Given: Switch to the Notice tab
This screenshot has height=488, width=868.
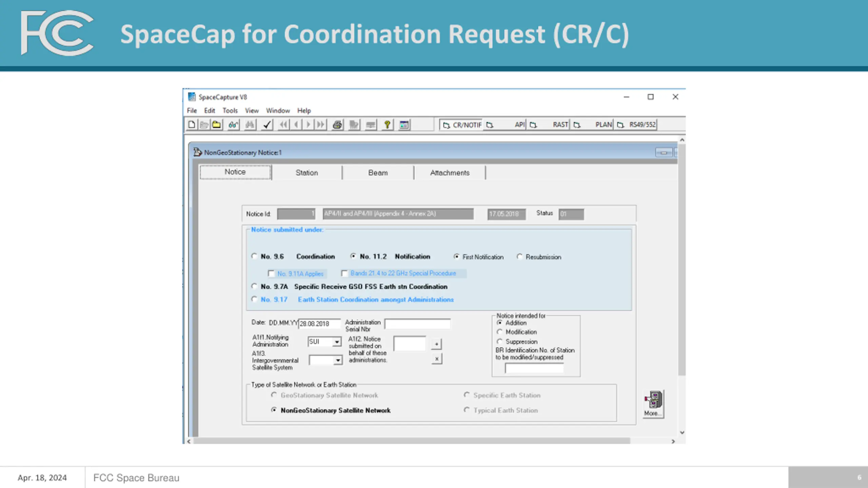Looking at the screenshot, I should click(x=235, y=172).
